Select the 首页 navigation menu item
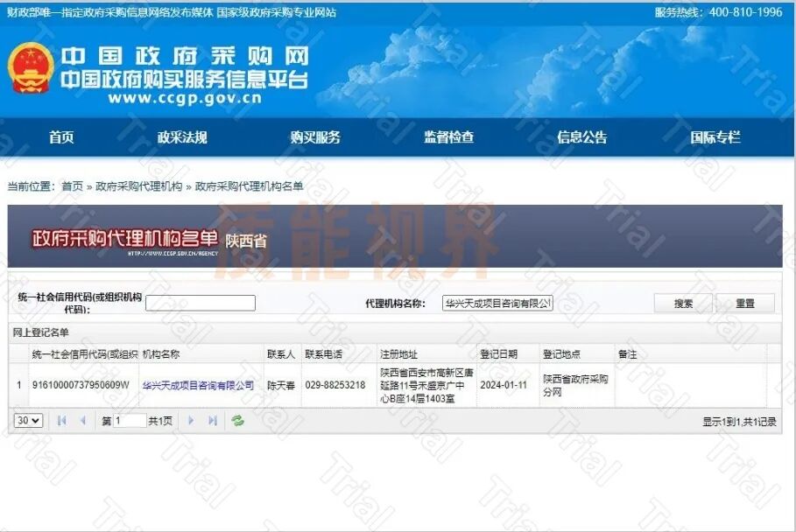796x532 pixels. [60, 137]
